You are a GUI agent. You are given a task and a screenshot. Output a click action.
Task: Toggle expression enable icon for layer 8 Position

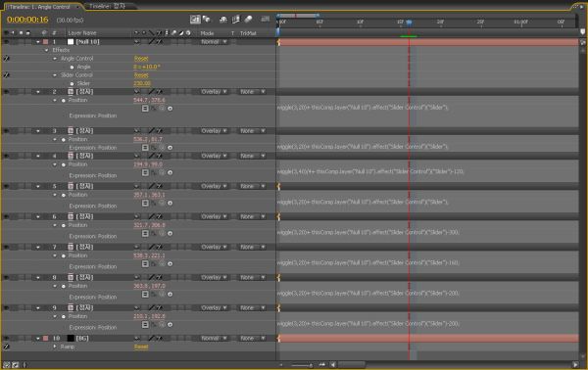[145, 294]
